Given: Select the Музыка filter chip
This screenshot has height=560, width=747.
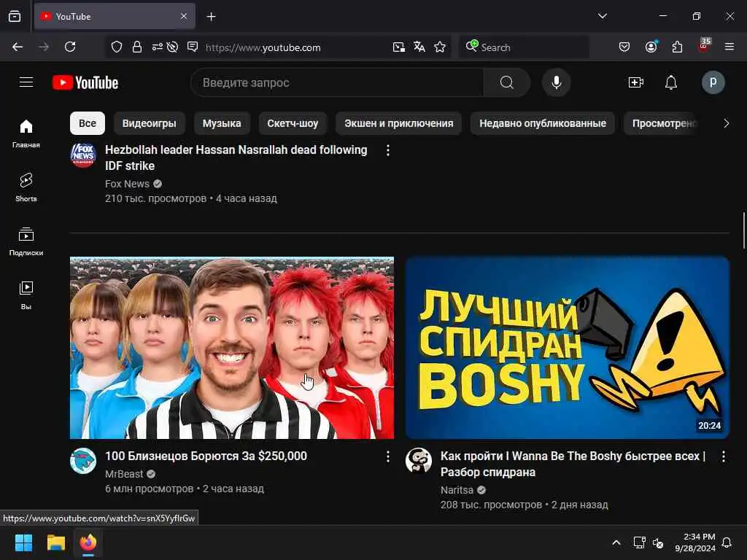Looking at the screenshot, I should click(x=222, y=123).
